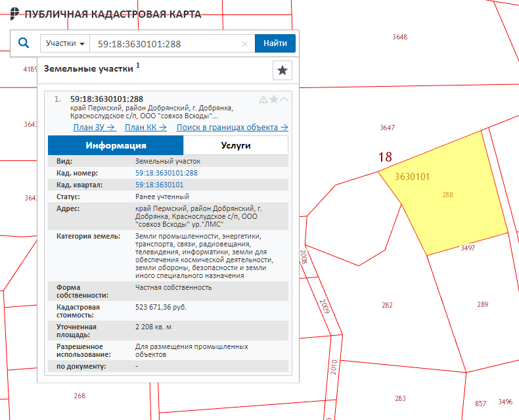This screenshot has width=519, height=420.
Task: Open favorites with the star button
Action: coord(282,70)
